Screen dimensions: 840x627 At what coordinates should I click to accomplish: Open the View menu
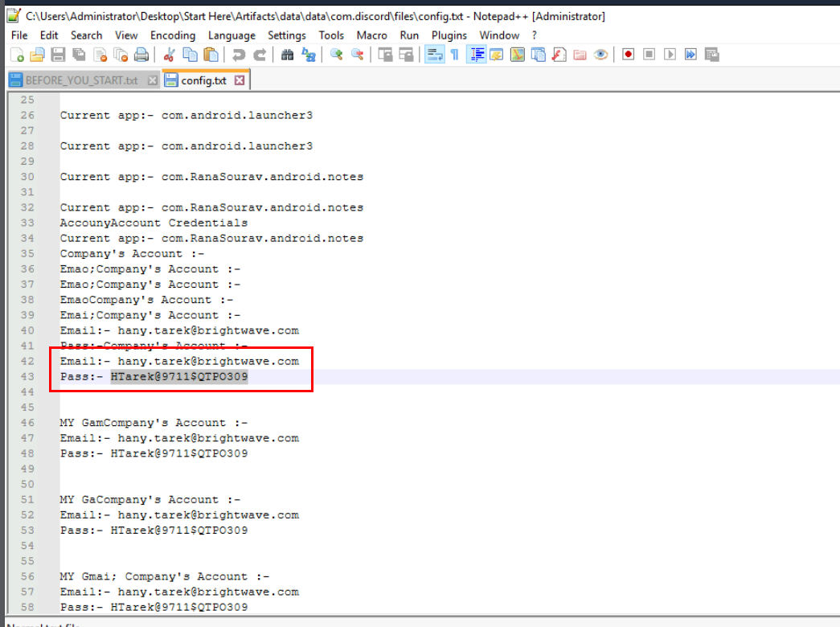pyautogui.click(x=126, y=35)
